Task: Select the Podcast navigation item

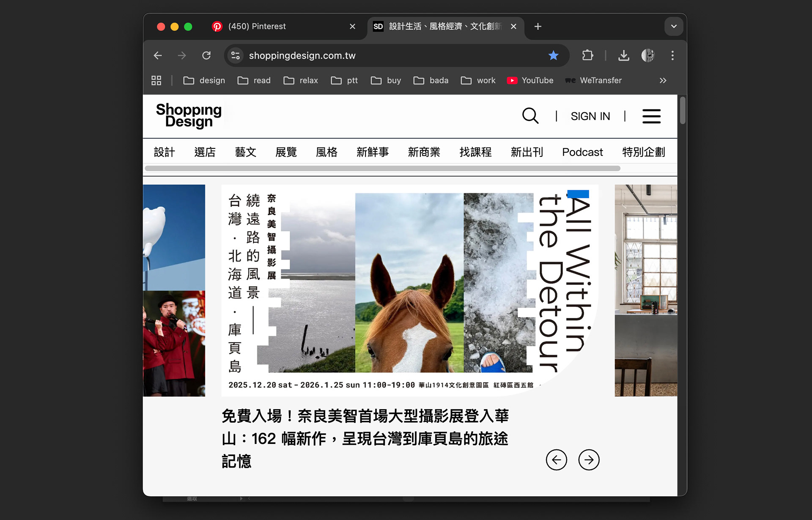Action: (x=582, y=152)
